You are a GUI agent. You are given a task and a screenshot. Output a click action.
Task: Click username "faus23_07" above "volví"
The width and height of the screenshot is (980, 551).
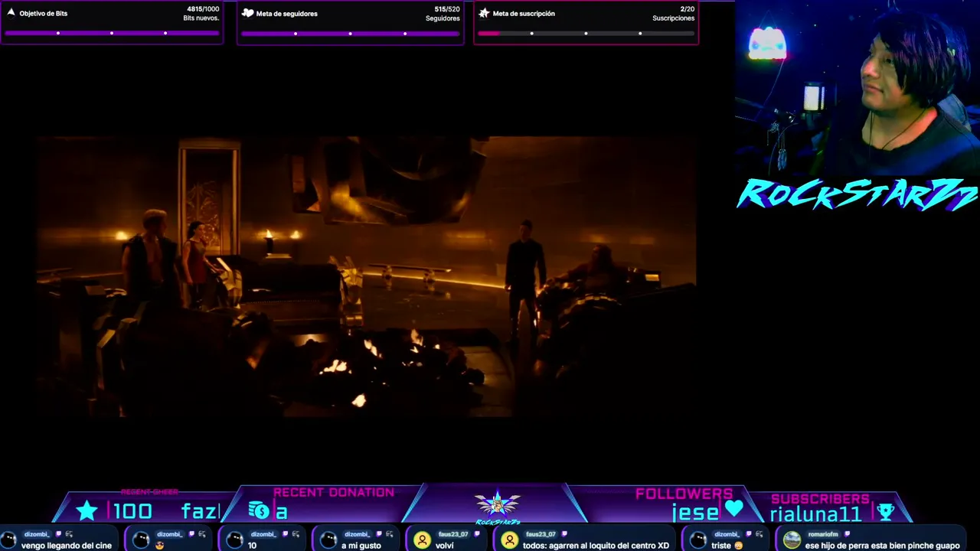coord(452,534)
